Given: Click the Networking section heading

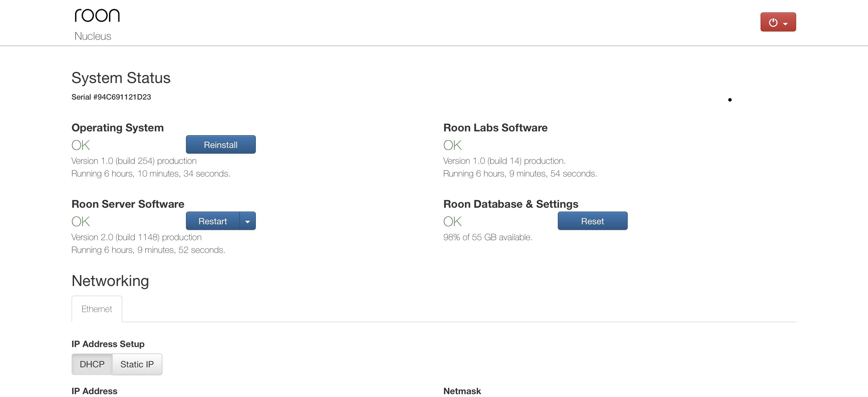Looking at the screenshot, I should (x=110, y=281).
